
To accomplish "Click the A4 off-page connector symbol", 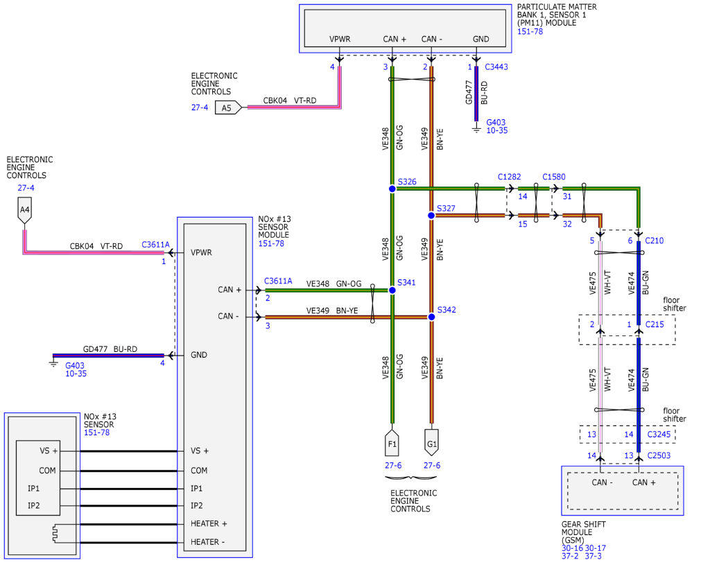I will 24,210.
